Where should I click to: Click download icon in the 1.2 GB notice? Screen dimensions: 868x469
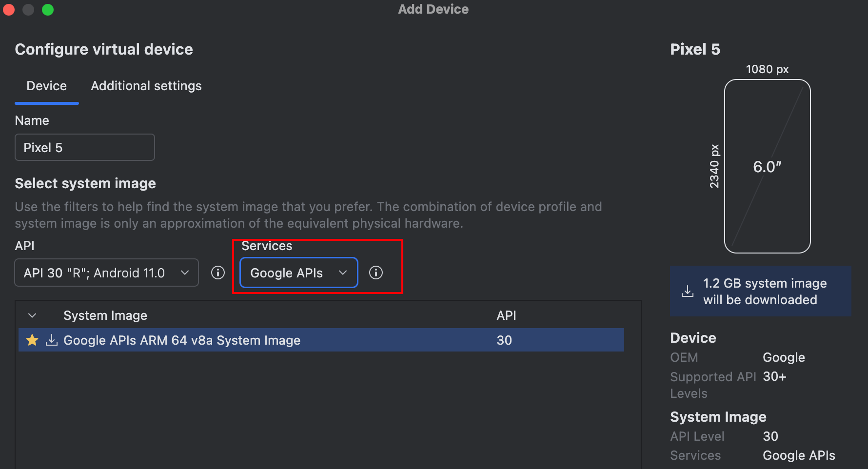(688, 291)
